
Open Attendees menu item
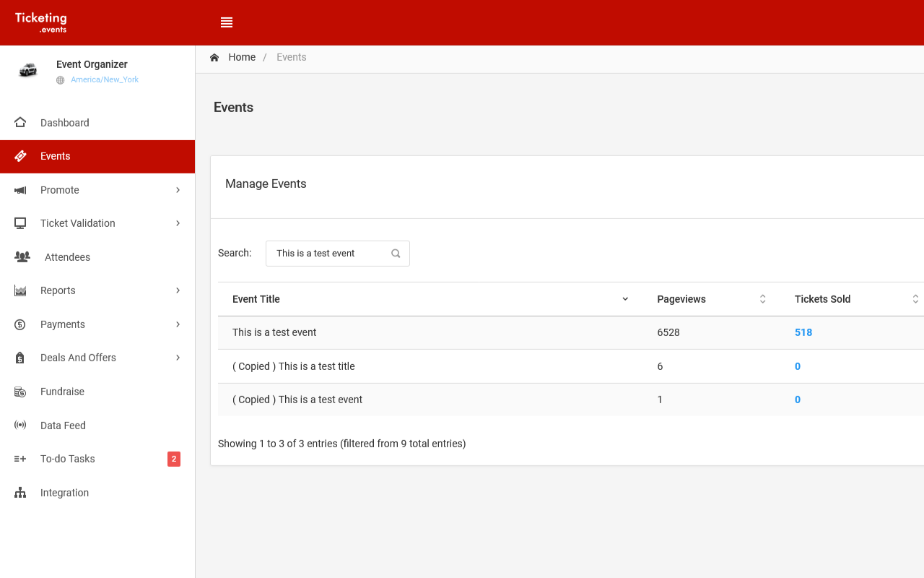(x=97, y=257)
